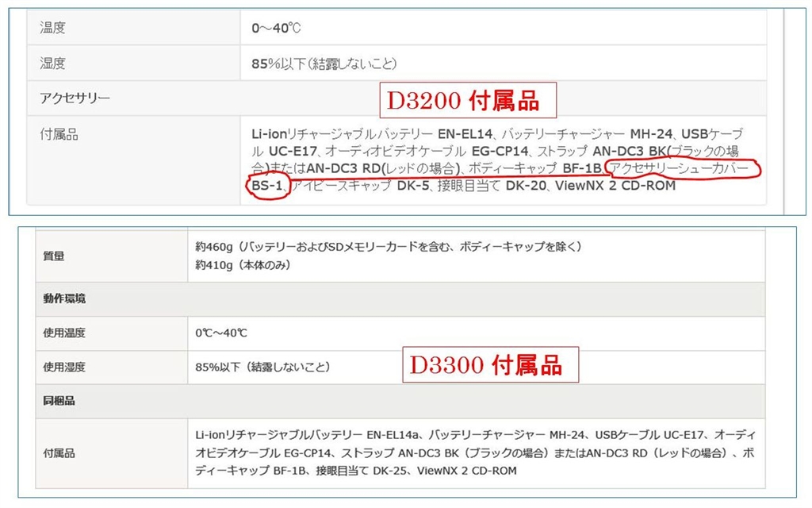The height and width of the screenshot is (508, 812).
Task: Click the 質量 label cell
Action: (111, 256)
